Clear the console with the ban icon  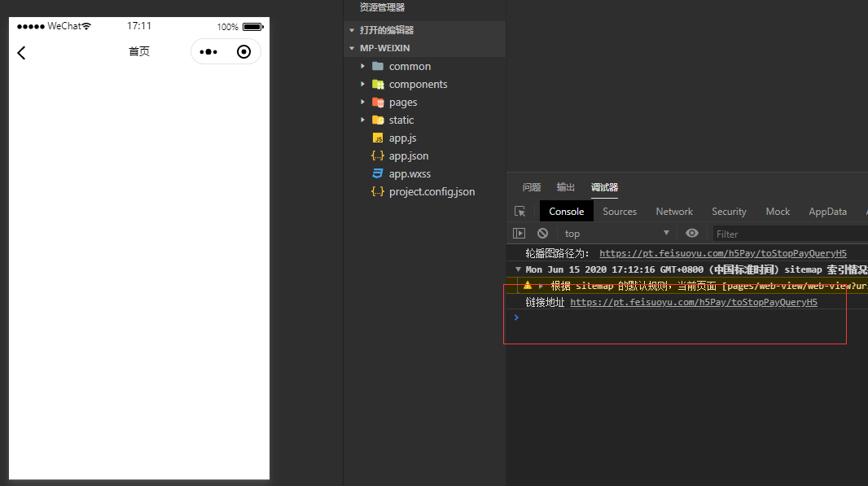tap(542, 233)
